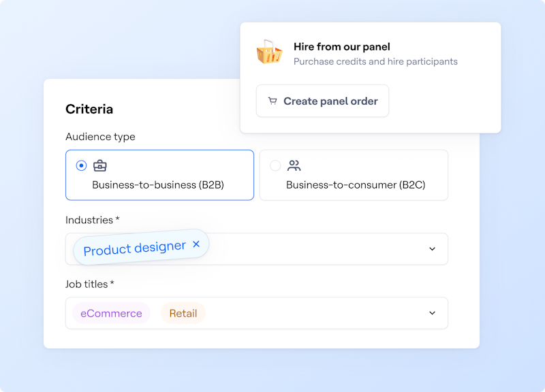Click the Criteria heading
Viewport: 545px width, 392px height.
pos(89,109)
